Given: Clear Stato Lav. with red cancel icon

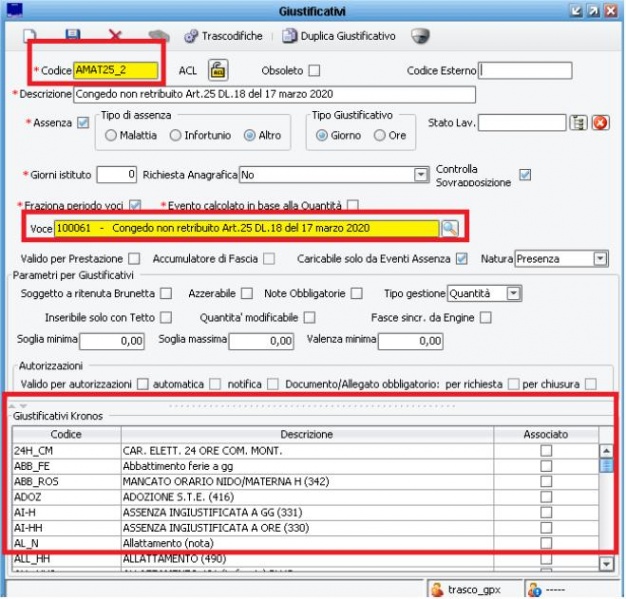Looking at the screenshot, I should [x=599, y=123].
